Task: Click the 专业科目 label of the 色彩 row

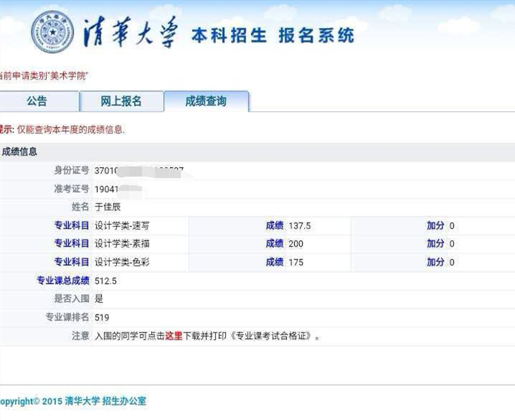Action: coord(72,262)
